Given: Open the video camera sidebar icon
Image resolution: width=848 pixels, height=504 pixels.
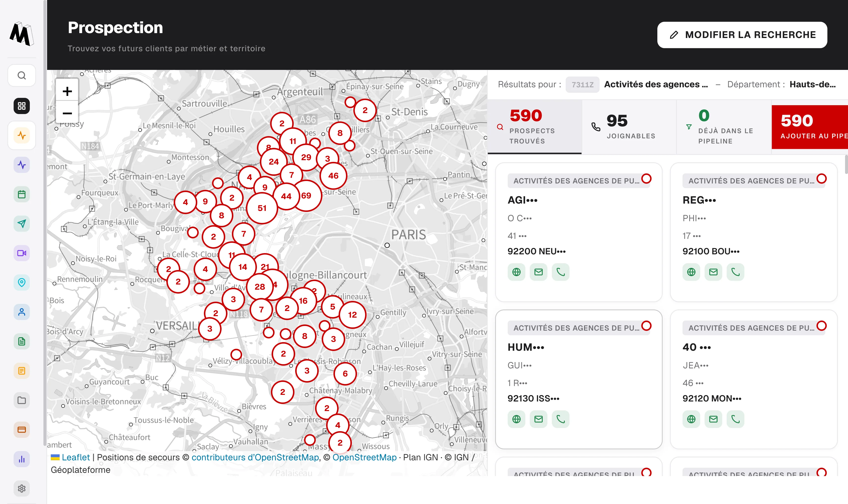Looking at the screenshot, I should tap(22, 253).
